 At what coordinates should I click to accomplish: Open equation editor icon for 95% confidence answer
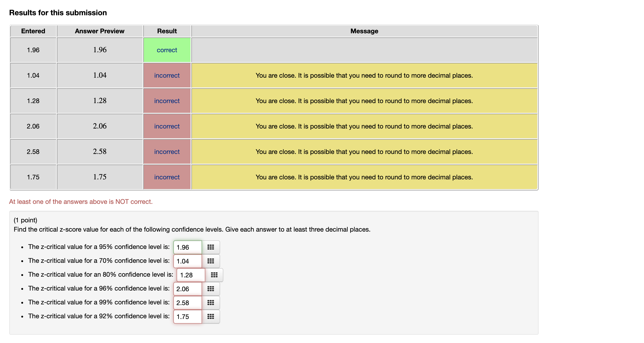click(211, 247)
